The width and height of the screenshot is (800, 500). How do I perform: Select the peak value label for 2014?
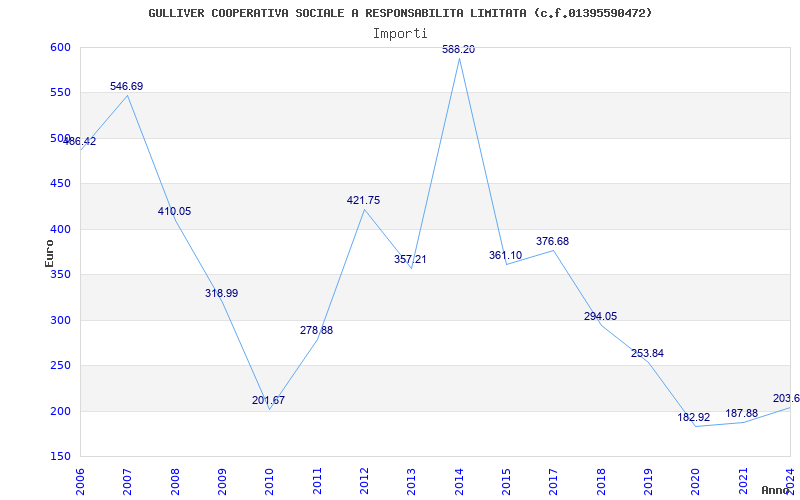458,49
